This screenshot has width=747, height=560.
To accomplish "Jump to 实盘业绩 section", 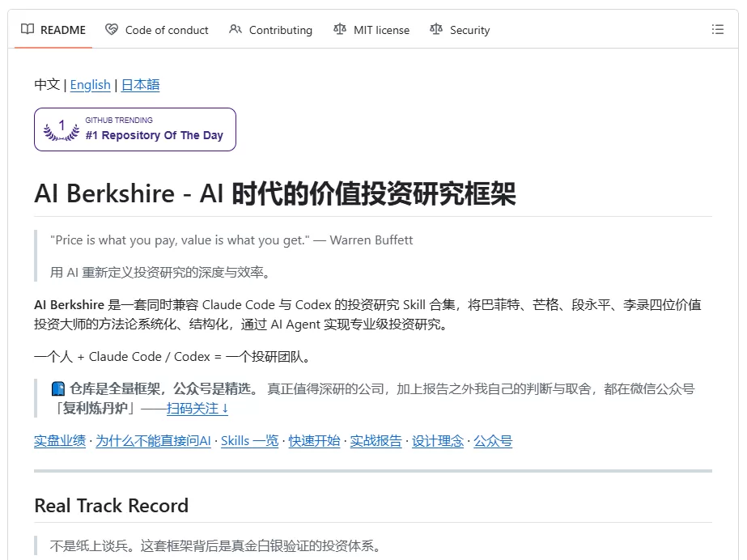I will 60,441.
